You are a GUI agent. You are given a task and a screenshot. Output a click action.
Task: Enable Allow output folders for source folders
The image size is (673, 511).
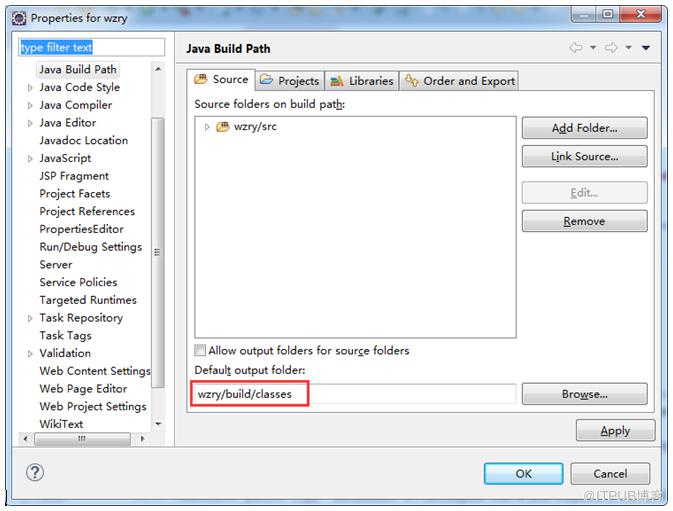[x=200, y=351]
